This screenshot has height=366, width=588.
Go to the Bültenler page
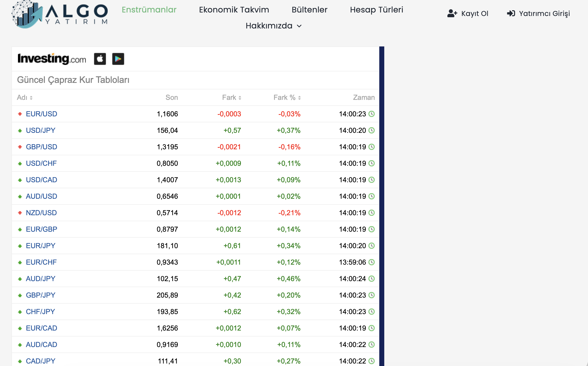tap(309, 10)
